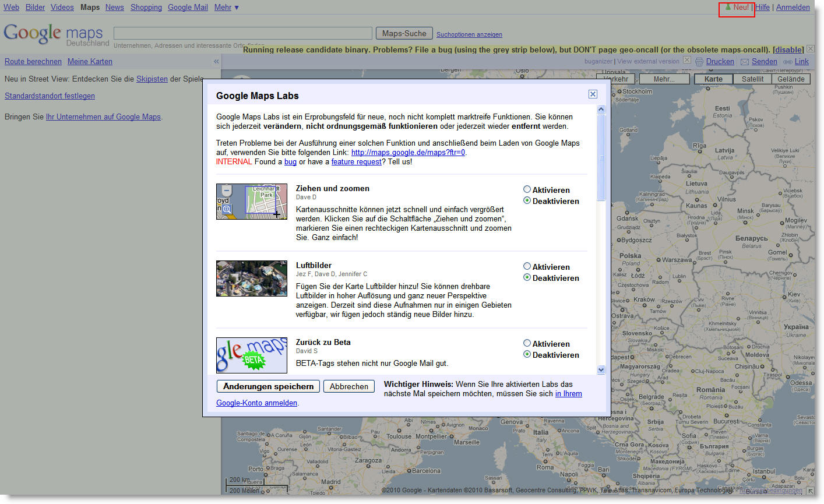Click Standardstandort festlegen link
This screenshot has width=824, height=504.
pyautogui.click(x=50, y=96)
